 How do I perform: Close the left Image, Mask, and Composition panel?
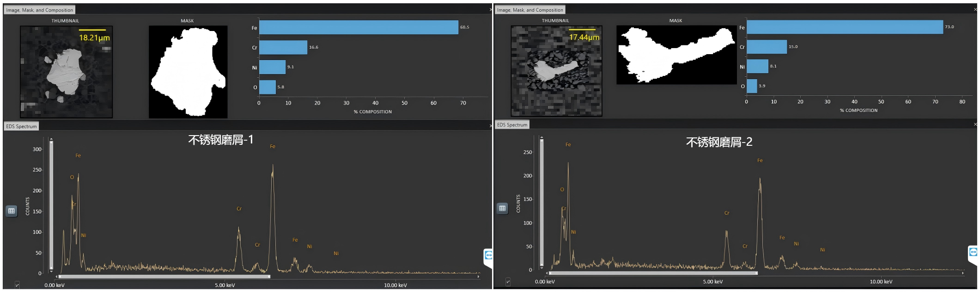point(490,10)
